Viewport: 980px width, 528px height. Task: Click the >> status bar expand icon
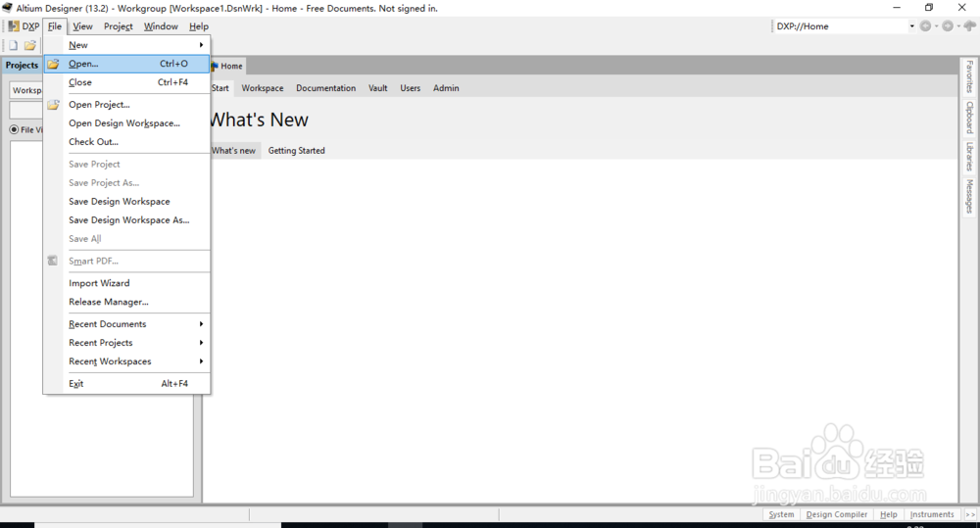[970, 514]
